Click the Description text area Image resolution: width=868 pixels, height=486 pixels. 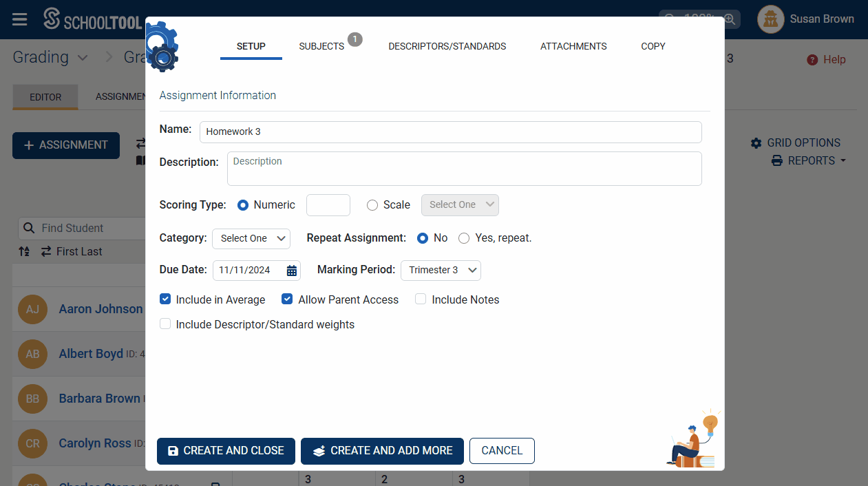[x=465, y=169]
